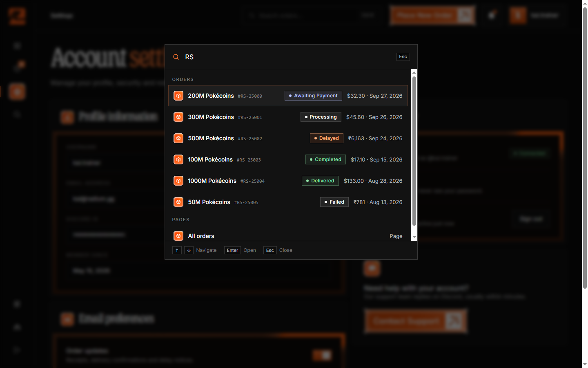
Task: Click the $133.00 · Aug 28, 2026 amount
Action: coord(373,181)
